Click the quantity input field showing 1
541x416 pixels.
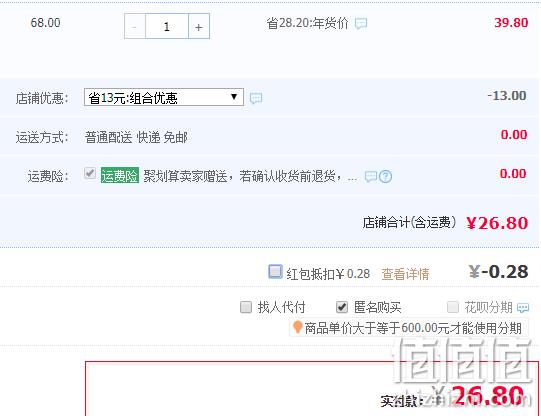coord(167,26)
